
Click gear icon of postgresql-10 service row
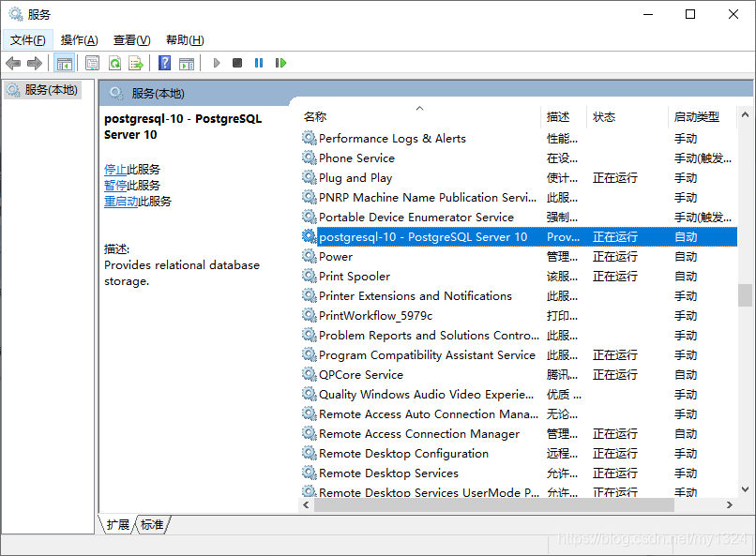309,236
